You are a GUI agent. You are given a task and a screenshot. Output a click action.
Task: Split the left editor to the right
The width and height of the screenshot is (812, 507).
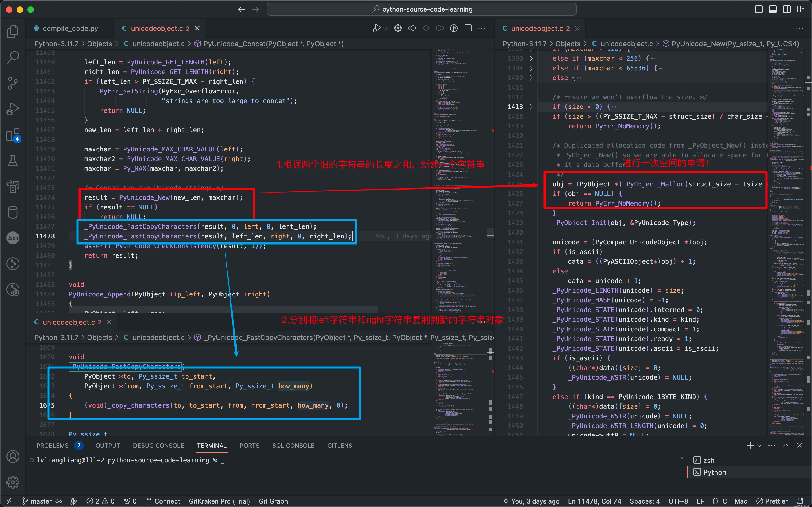(468, 28)
